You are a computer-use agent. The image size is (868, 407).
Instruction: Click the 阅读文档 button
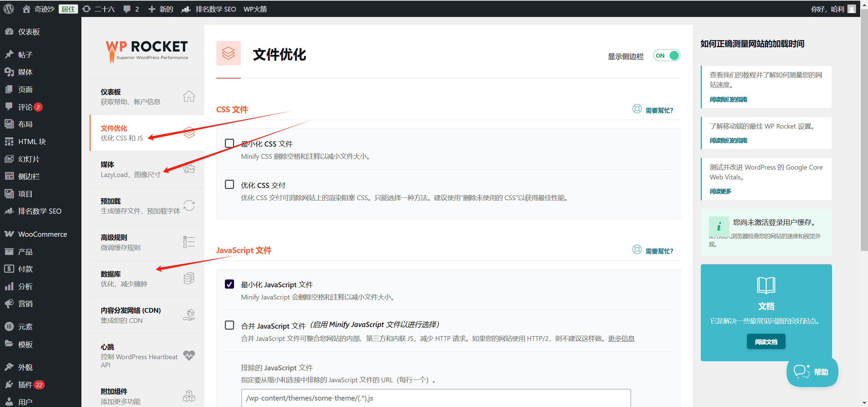click(x=766, y=341)
